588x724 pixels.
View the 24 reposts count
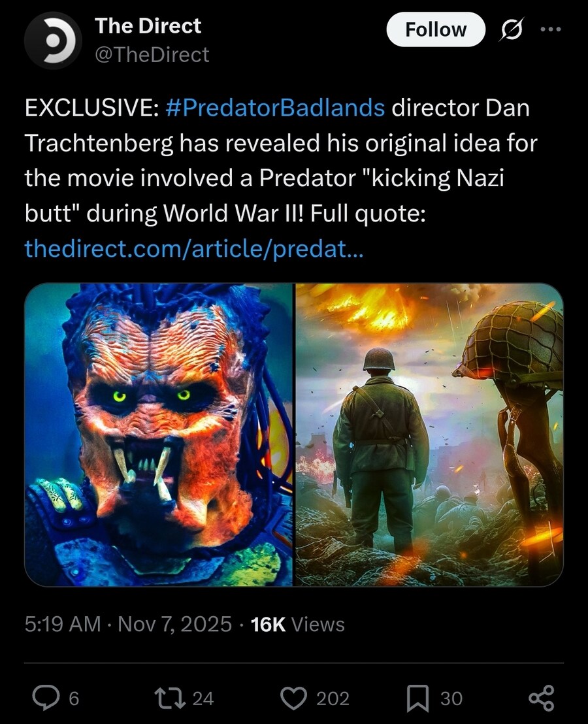pos(203,698)
